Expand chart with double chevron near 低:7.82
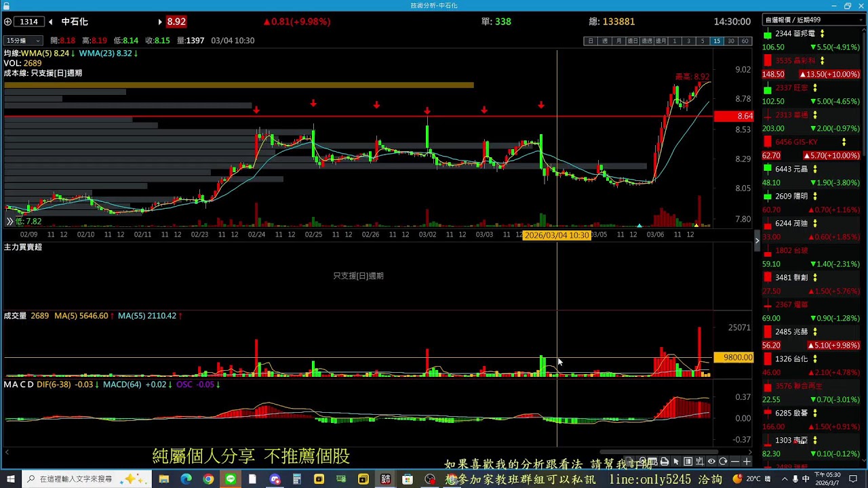The image size is (868, 488). pyautogui.click(x=9, y=222)
